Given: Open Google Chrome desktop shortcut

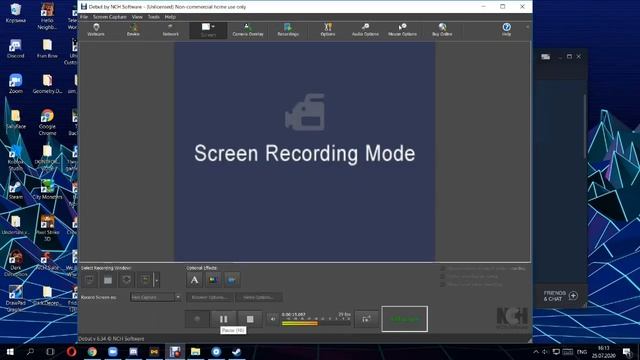Looking at the screenshot, I should [47, 122].
